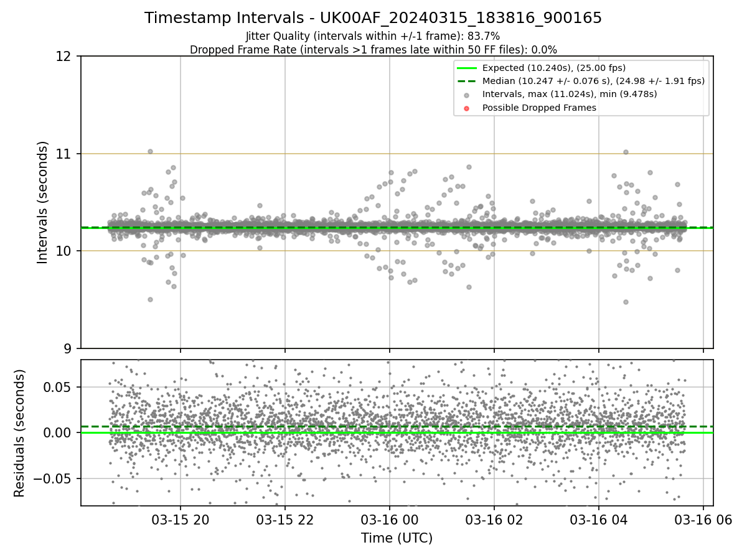This screenshot has width=747, height=560.
Task: Click the solid green line sample in the legend
Action: click(467, 68)
